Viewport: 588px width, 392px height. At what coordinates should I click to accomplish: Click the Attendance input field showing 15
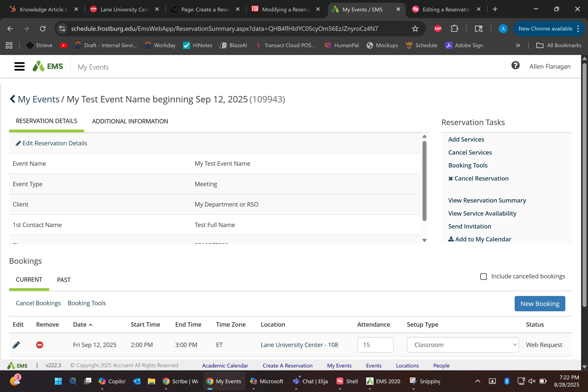(x=375, y=345)
